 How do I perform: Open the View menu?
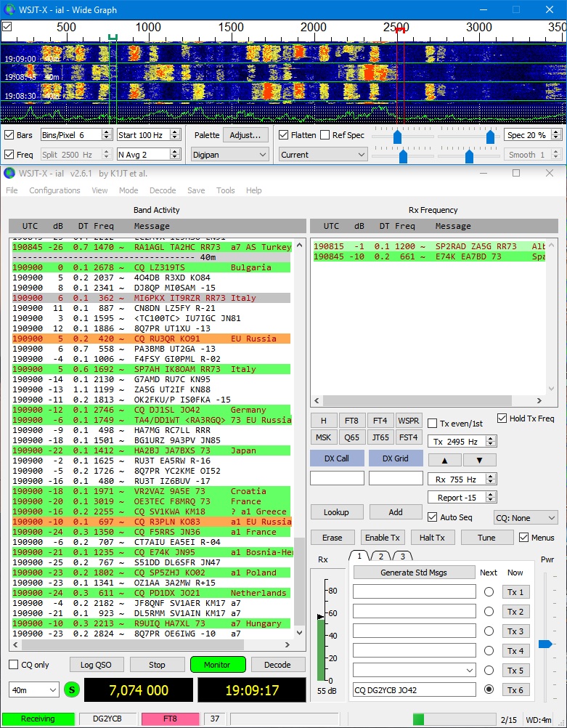(99, 190)
